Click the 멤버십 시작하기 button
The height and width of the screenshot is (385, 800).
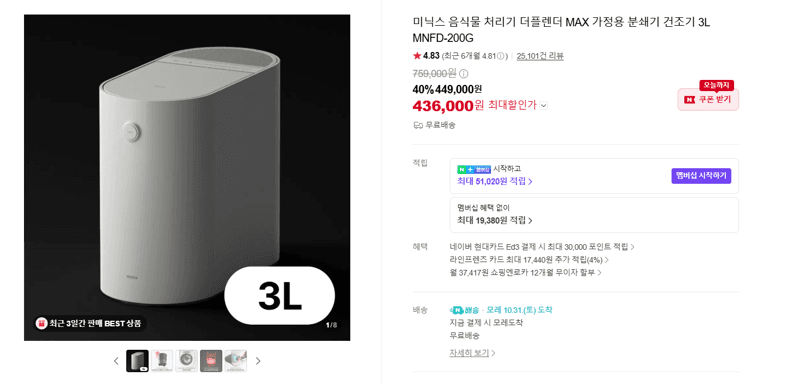pos(701,176)
